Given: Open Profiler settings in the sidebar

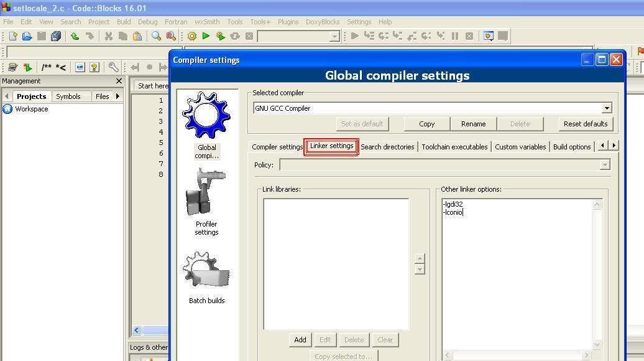Looking at the screenshot, I should click(206, 202).
